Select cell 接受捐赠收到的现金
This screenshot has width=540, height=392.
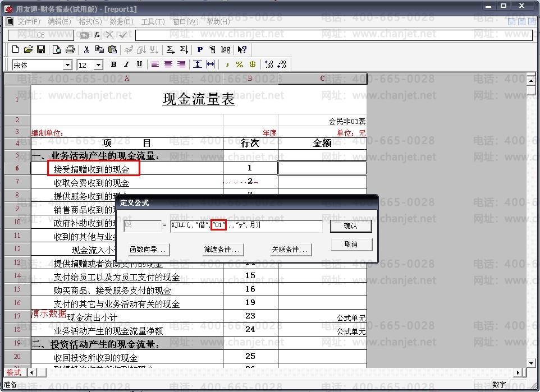click(x=127, y=169)
